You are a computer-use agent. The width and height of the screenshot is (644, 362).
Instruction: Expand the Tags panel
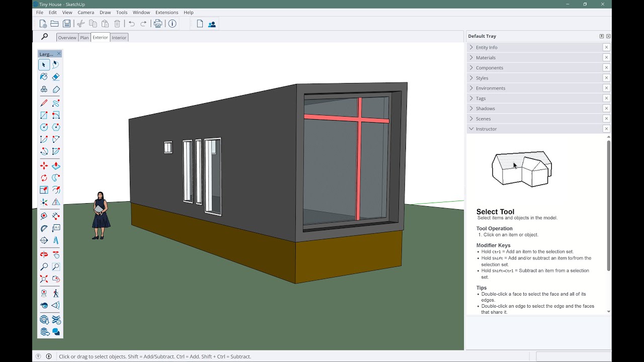[535, 99]
